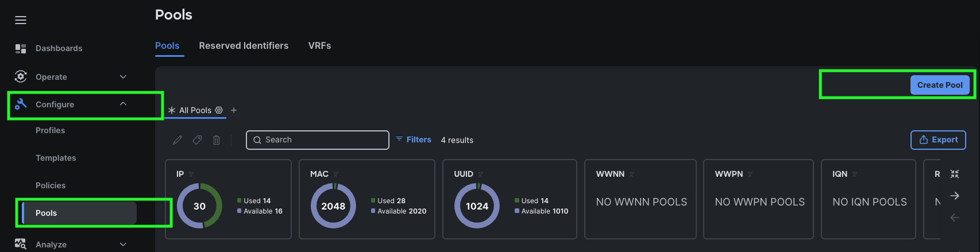The height and width of the screenshot is (252, 980).
Task: Click the IP pool donut chart showing 30
Action: pyautogui.click(x=199, y=206)
